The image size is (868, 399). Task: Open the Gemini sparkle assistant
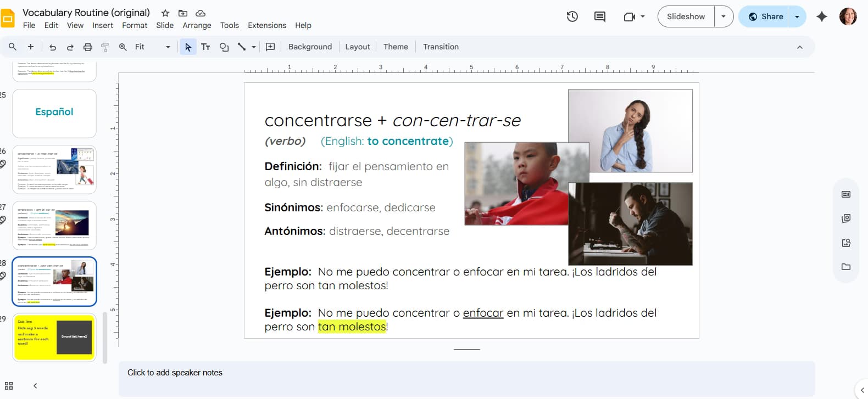coord(822,16)
